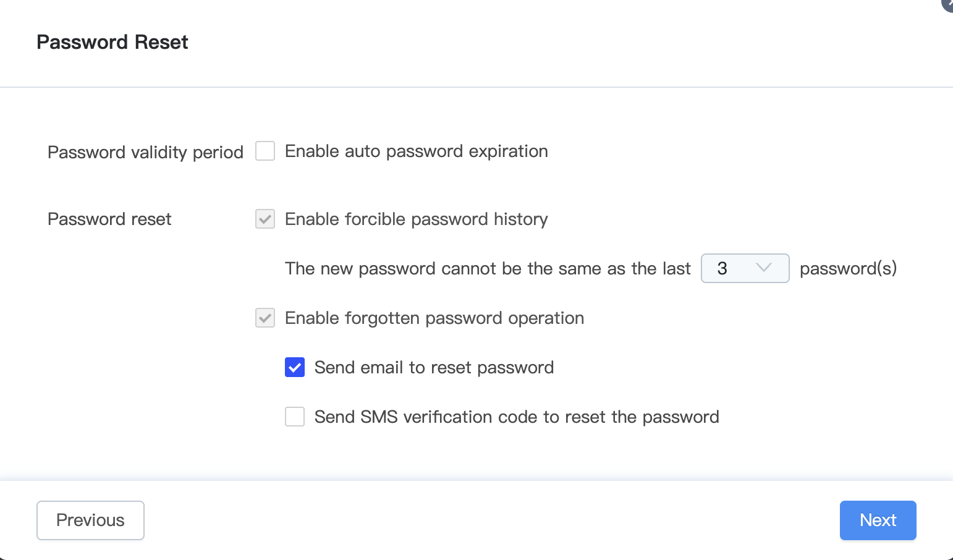This screenshot has height=560, width=953.
Task: Click the "Enable forgotten password operation" label text
Action: (434, 318)
